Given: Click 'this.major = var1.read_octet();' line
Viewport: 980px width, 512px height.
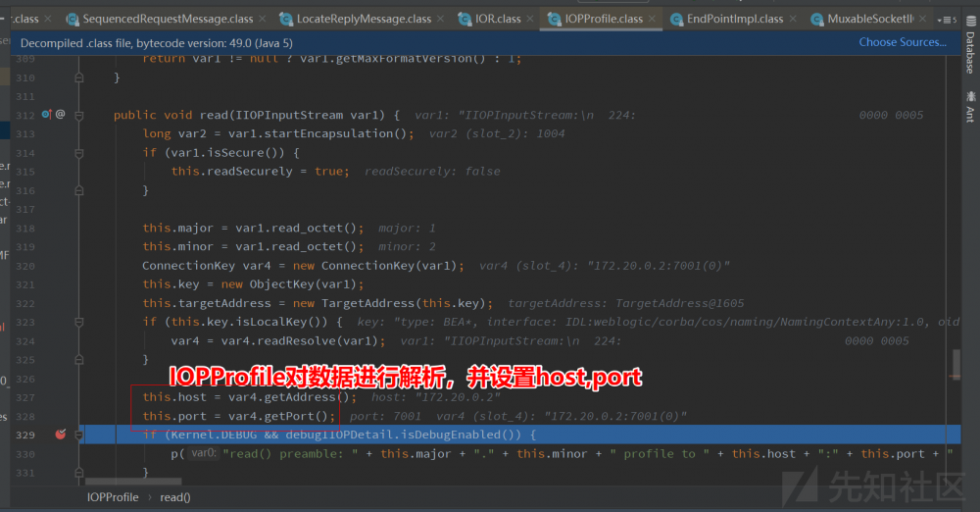Looking at the screenshot, I should (253, 228).
